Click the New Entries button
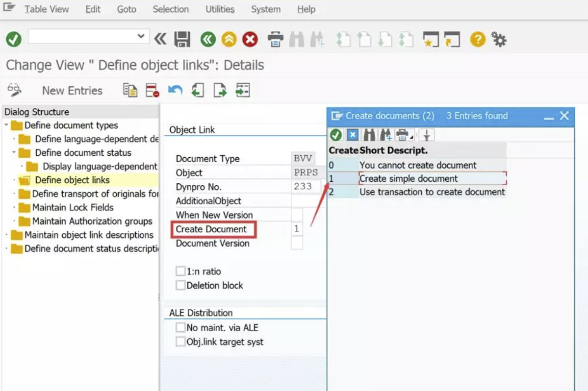 point(72,90)
